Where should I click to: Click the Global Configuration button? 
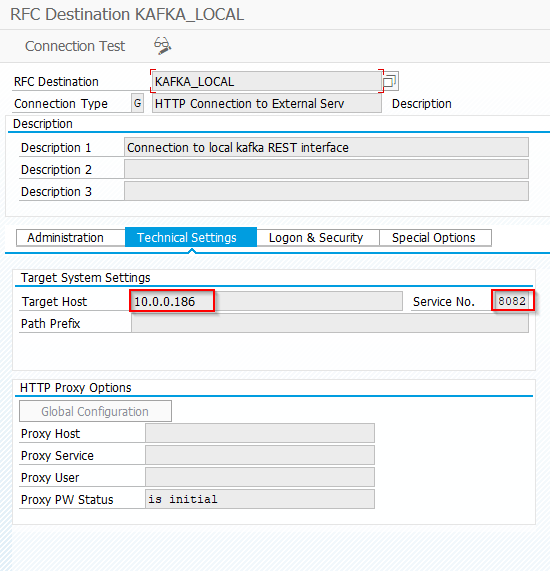[x=95, y=411]
